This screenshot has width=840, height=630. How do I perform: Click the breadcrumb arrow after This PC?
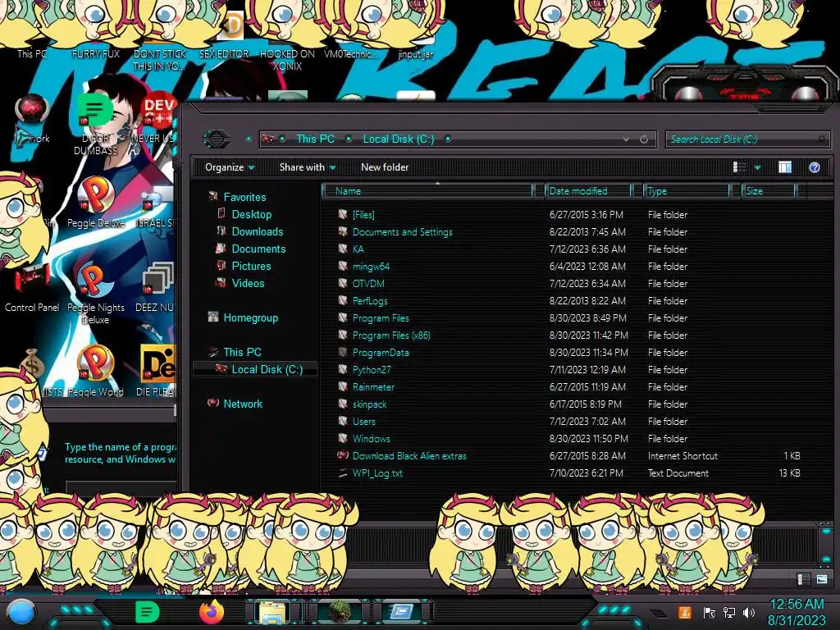(x=349, y=139)
